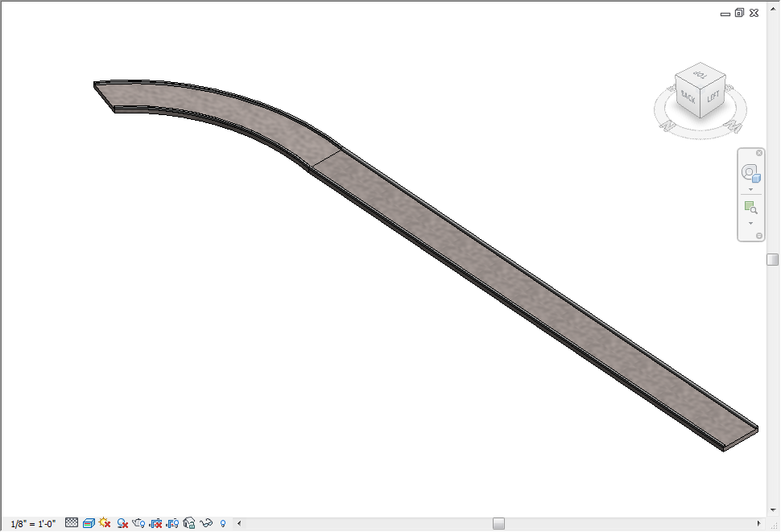Reveal hidden elements with the lightbulb icon
The width and height of the screenshot is (781, 532).
223,522
